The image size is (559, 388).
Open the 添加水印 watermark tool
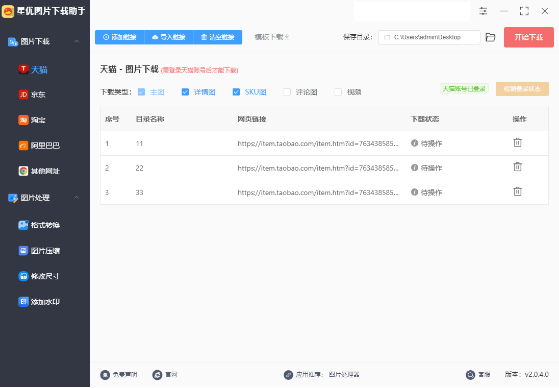pos(39,302)
